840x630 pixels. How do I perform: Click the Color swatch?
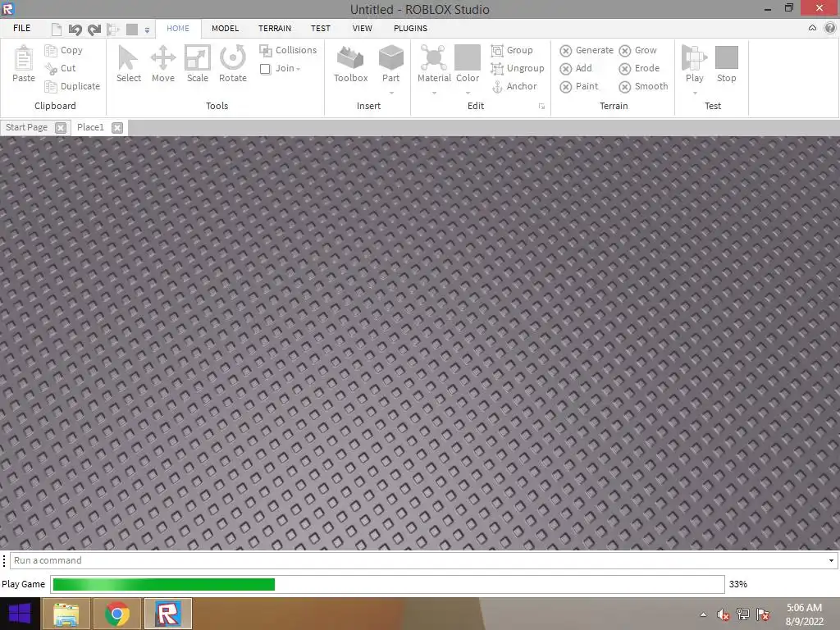468,57
